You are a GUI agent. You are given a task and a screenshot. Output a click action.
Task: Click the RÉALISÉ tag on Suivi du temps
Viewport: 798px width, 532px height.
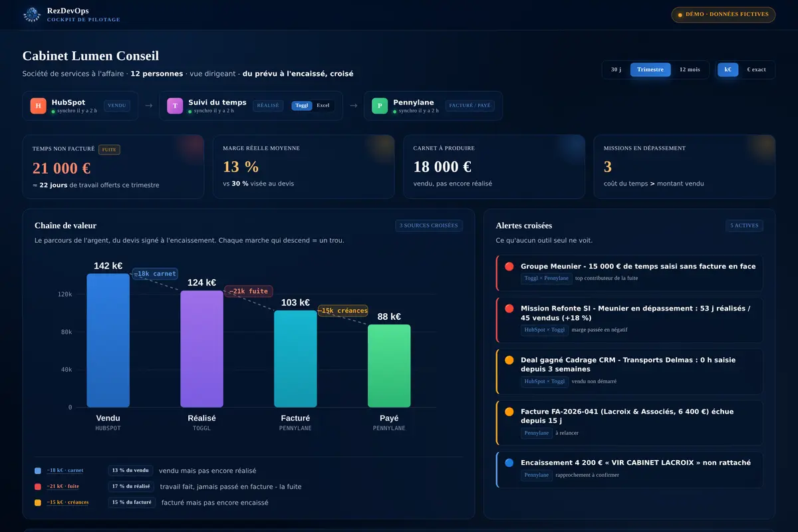click(x=268, y=106)
